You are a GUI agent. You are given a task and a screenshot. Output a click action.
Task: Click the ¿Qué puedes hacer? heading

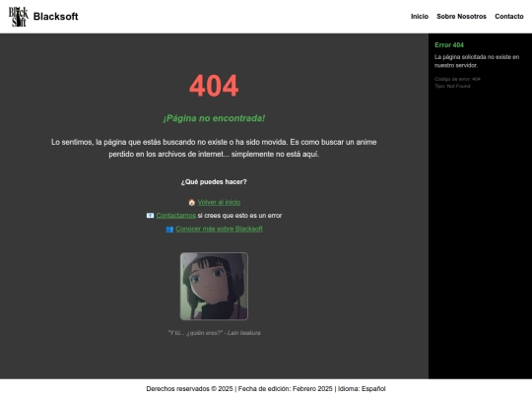(214, 182)
